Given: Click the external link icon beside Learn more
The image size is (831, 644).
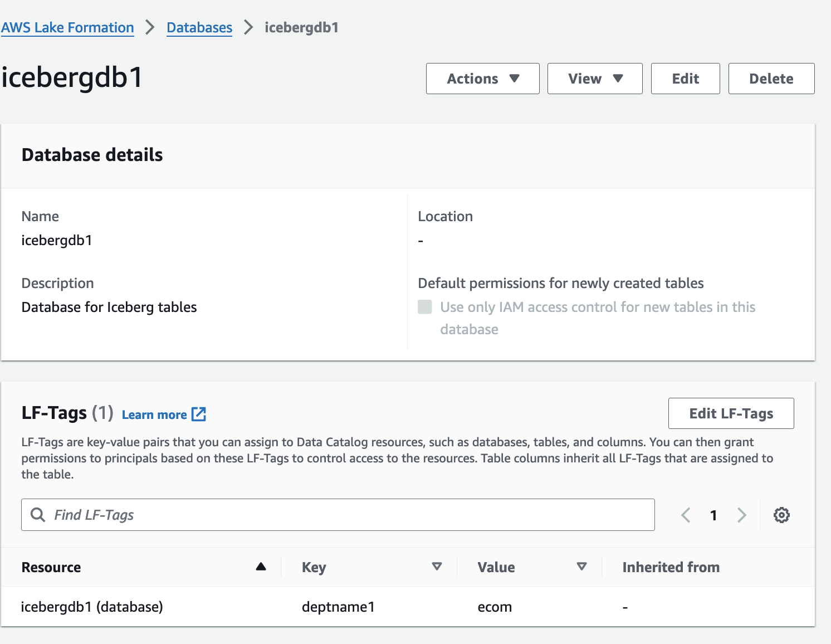Looking at the screenshot, I should pyautogui.click(x=199, y=414).
